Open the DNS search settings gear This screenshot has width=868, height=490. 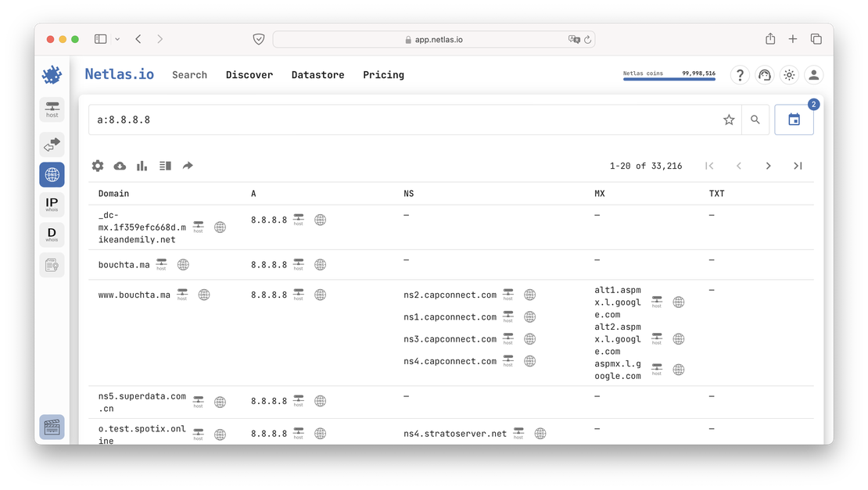97,166
